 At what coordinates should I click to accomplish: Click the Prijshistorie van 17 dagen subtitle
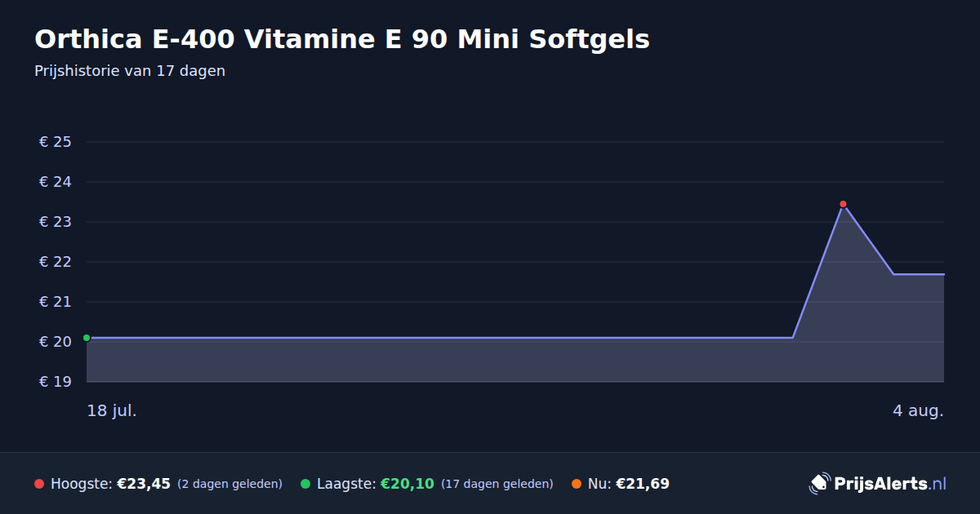tap(130, 71)
